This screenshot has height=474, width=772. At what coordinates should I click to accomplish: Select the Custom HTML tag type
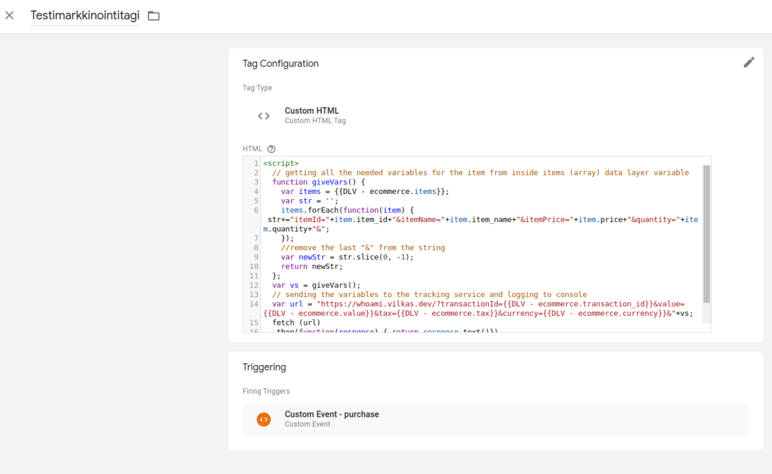(x=315, y=115)
